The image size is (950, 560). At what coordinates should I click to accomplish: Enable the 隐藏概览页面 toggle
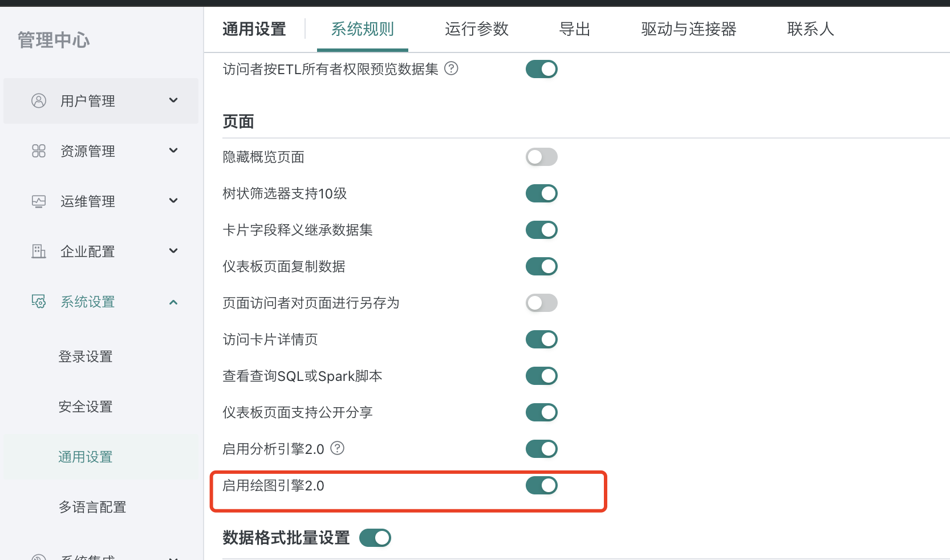point(541,157)
